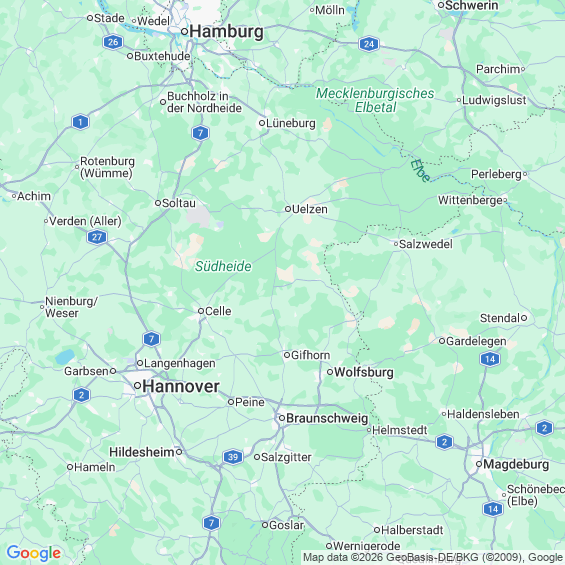This screenshot has height=565, width=565.
Task: Click the A26 highway shield near Stade
Action: click(x=113, y=42)
